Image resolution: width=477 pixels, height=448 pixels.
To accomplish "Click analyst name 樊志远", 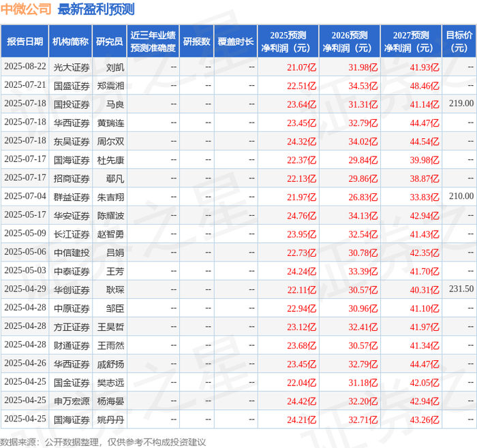I will [110, 383].
